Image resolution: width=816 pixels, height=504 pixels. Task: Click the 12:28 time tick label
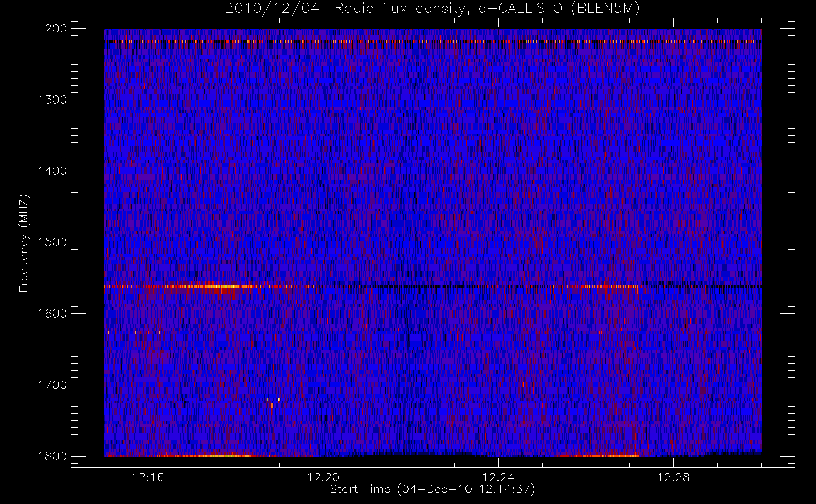point(674,477)
